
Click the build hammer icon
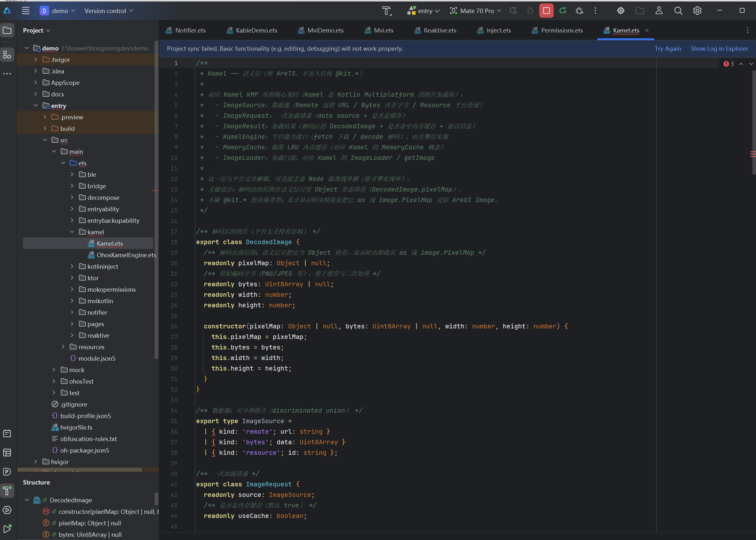[387, 11]
